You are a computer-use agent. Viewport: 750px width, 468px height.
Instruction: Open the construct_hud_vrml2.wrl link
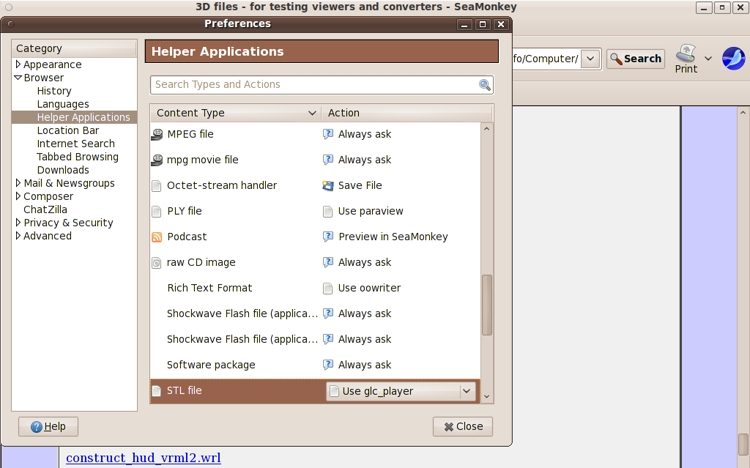point(143,458)
